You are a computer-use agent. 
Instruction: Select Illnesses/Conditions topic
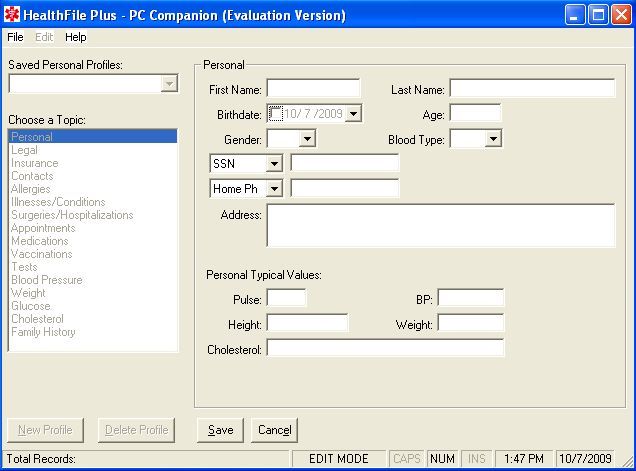tap(92, 202)
